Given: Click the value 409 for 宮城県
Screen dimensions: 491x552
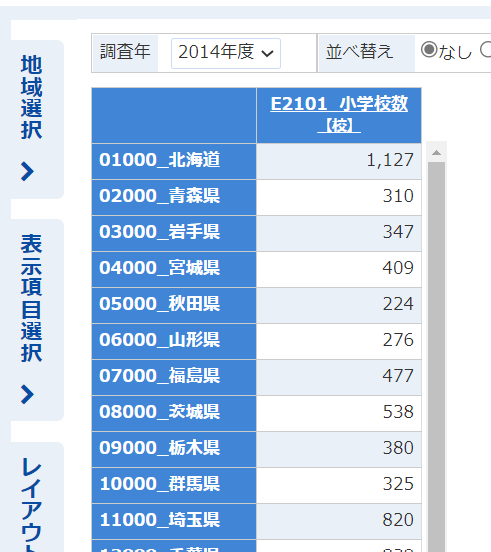Looking at the screenshot, I should (398, 268).
